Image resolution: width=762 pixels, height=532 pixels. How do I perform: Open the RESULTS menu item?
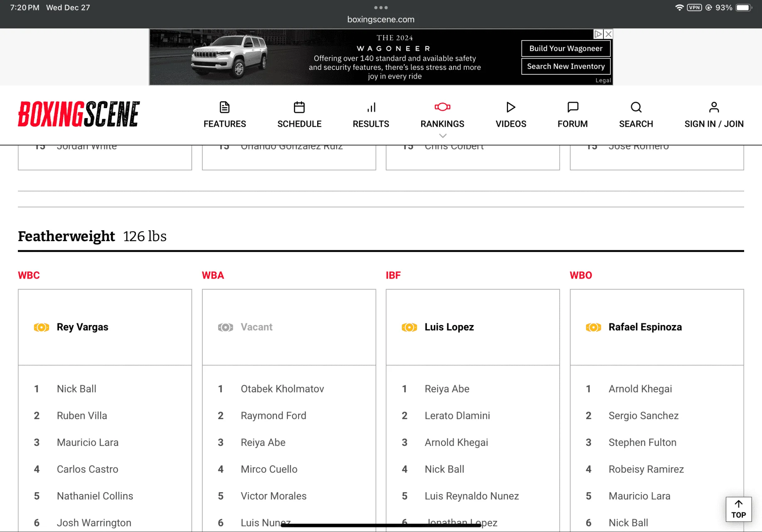(x=371, y=124)
